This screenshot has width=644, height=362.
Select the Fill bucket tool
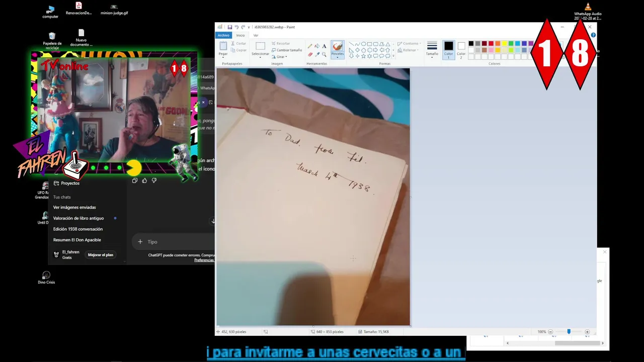click(317, 46)
